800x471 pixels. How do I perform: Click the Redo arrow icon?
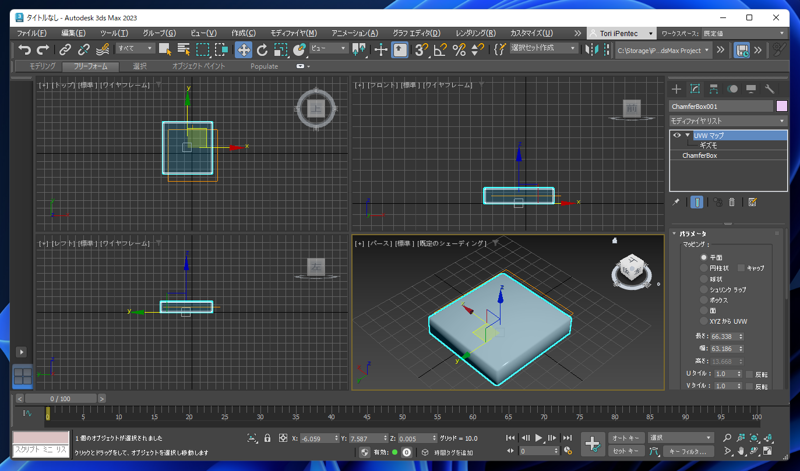tap(43, 49)
